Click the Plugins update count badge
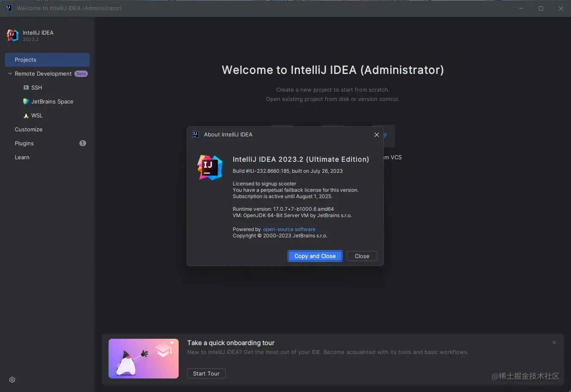 tap(83, 143)
